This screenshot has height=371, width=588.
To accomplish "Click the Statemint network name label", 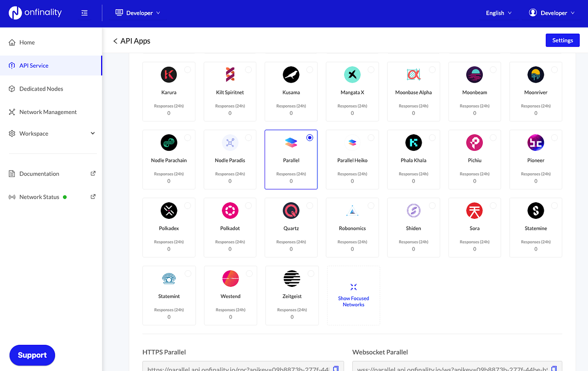I will point(169,297).
